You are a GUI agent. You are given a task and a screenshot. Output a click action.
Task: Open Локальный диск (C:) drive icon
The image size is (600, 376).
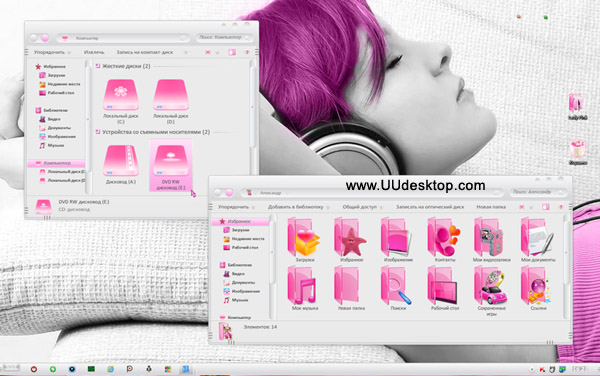coord(121,94)
